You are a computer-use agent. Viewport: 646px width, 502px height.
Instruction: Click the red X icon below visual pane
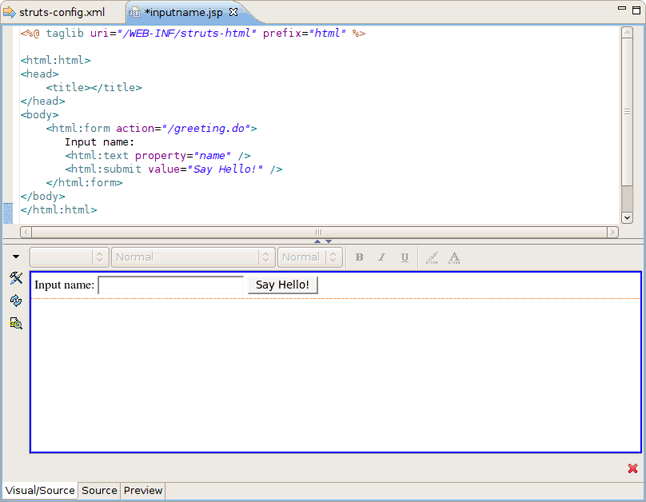pos(632,468)
